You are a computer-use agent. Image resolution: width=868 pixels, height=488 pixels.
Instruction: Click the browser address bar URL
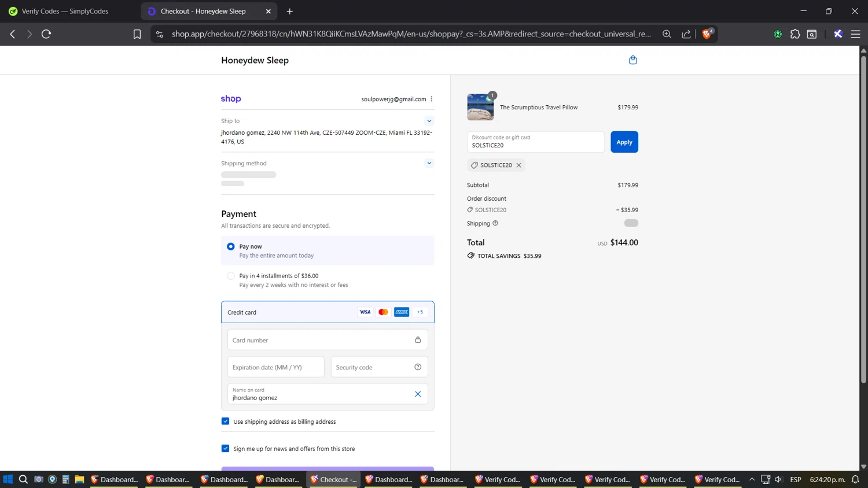(411, 34)
